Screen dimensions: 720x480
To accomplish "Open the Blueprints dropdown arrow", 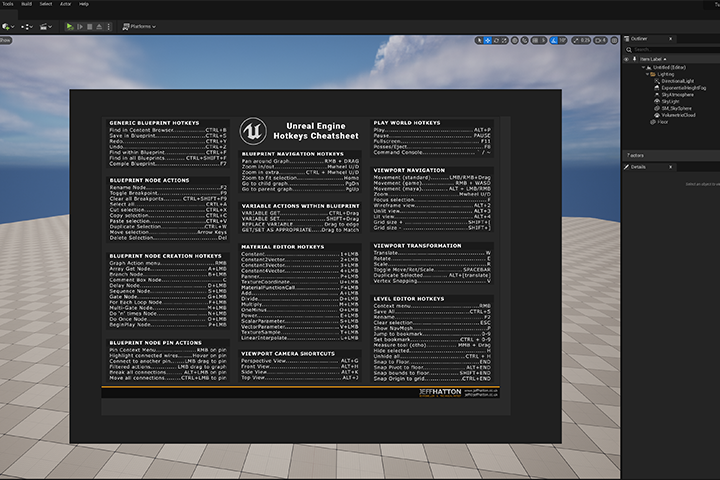I will tap(31, 27).
